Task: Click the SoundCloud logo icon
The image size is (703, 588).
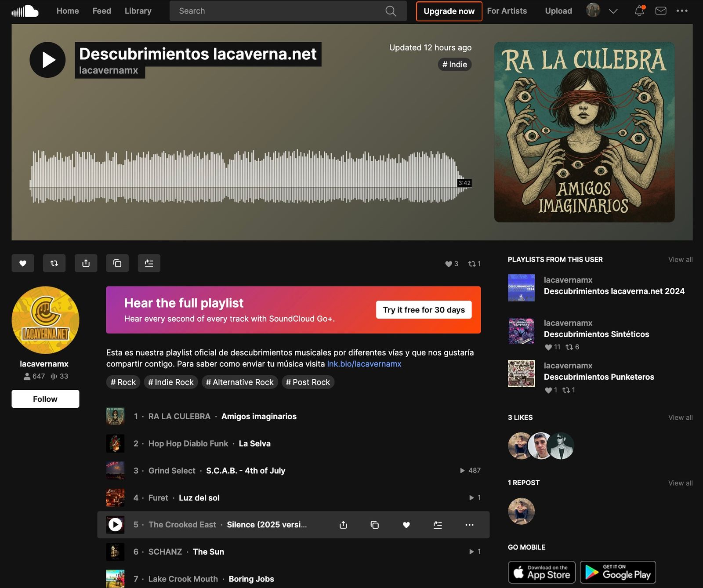Action: click(x=25, y=11)
